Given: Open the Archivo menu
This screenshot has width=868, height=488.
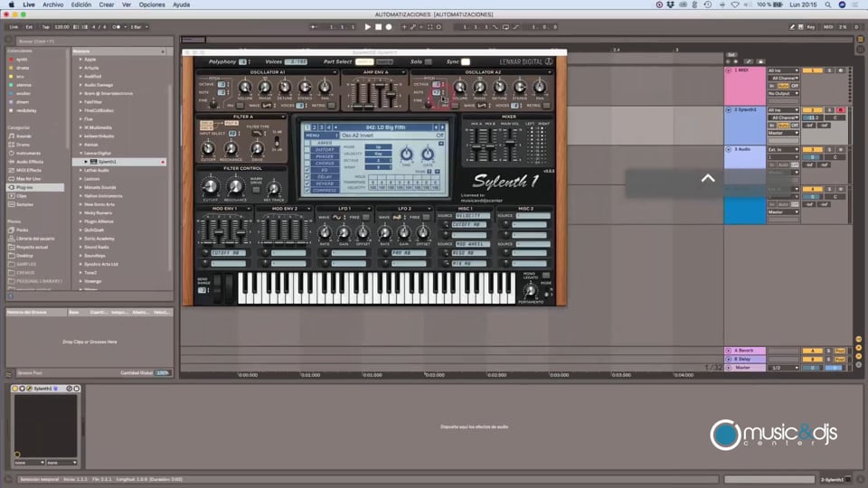Looking at the screenshot, I should [x=53, y=5].
